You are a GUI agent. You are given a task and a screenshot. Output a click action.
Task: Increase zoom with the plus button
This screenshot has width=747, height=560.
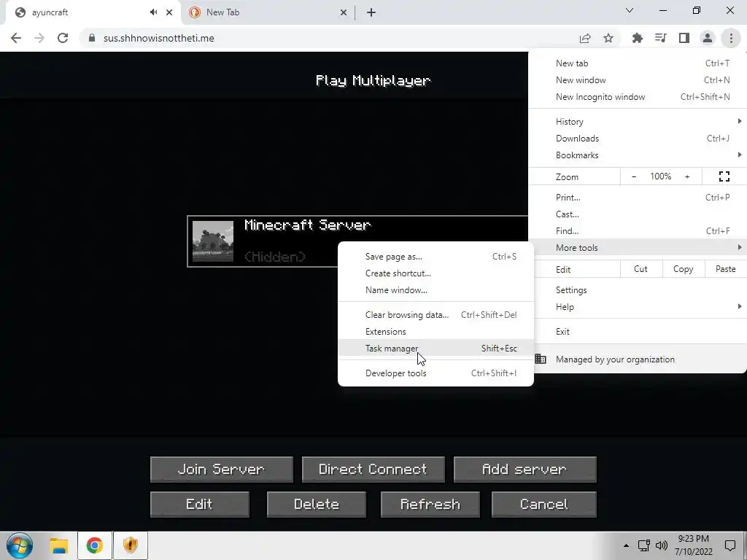point(687,176)
